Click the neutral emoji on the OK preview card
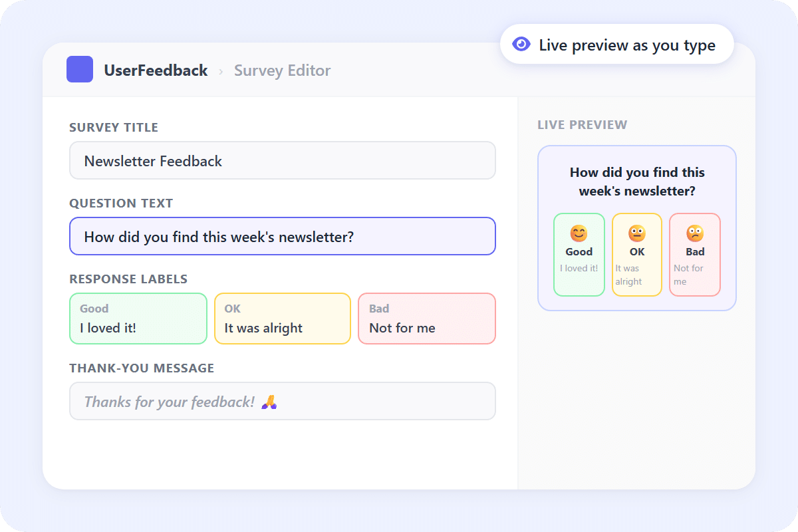Viewport: 798px width, 532px height. pyautogui.click(x=636, y=233)
